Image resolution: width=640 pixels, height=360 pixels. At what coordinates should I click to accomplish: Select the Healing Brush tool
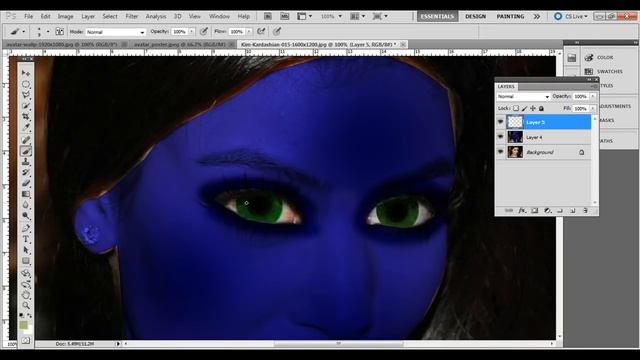pos(26,140)
